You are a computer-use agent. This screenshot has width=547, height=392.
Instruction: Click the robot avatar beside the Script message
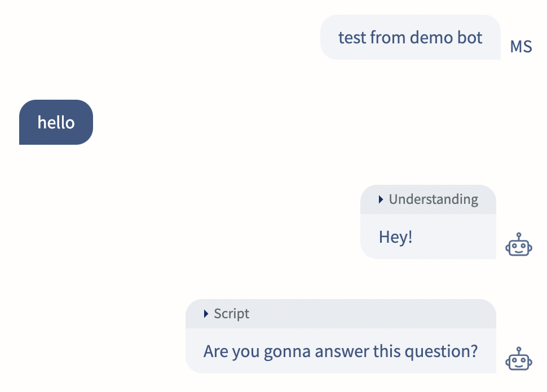(519, 359)
